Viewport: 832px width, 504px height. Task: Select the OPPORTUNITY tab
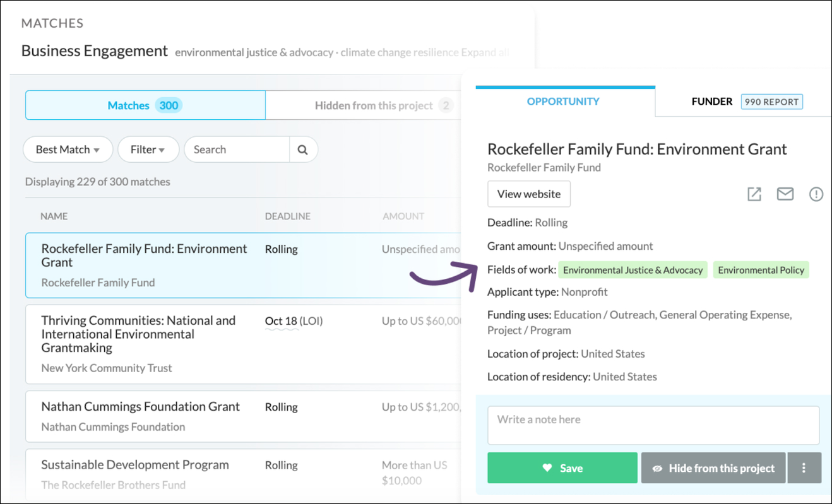564,101
